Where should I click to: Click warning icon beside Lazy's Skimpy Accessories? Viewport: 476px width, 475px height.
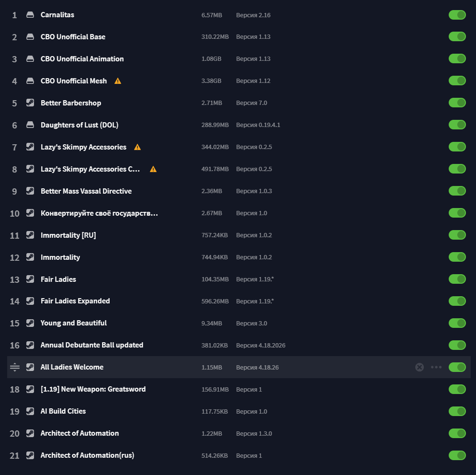point(137,147)
